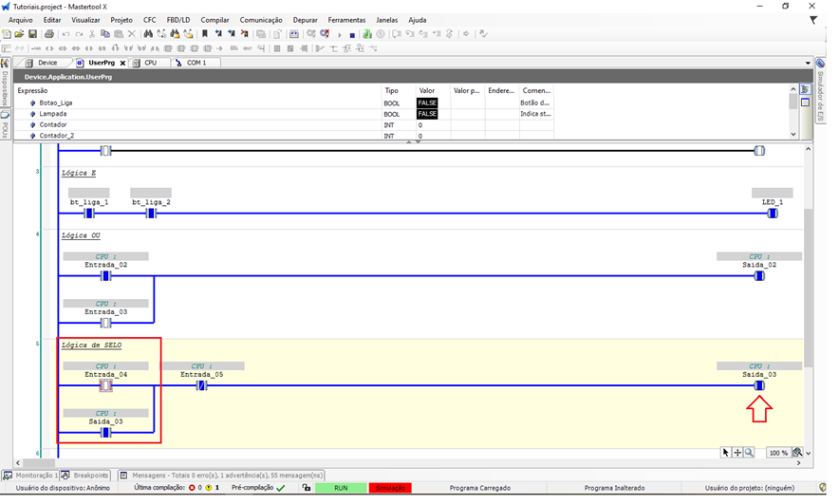Screen dimensions: 839x504
Task: Click the Print icon in the toolbar
Action: [x=49, y=34]
